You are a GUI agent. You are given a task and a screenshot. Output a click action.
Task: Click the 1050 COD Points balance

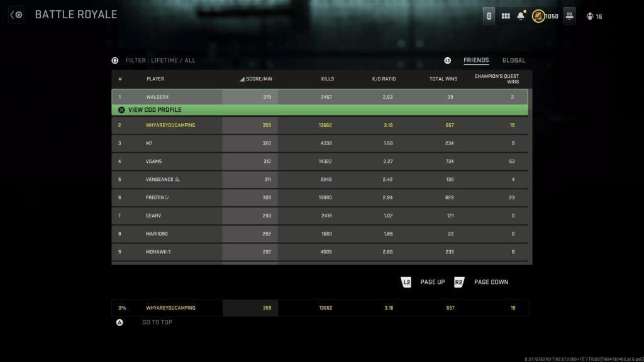[x=552, y=16]
